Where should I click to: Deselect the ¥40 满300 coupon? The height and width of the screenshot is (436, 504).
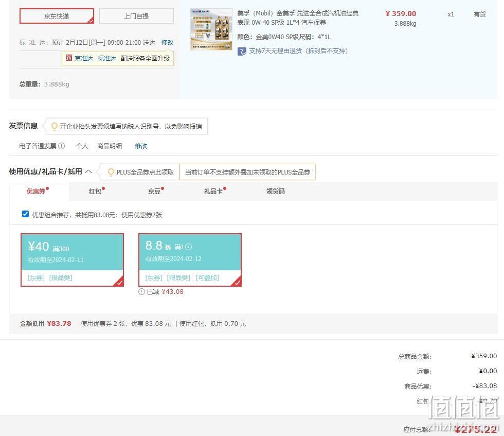pyautogui.click(x=72, y=259)
